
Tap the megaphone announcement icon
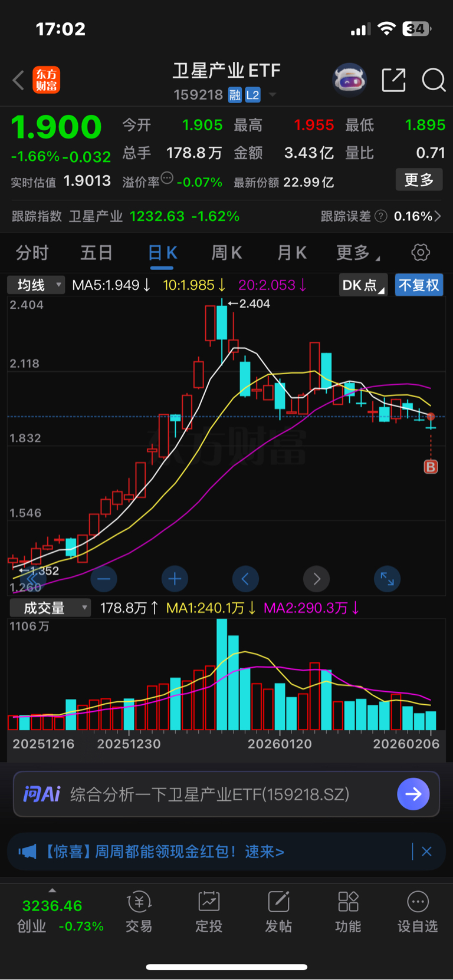[27, 852]
